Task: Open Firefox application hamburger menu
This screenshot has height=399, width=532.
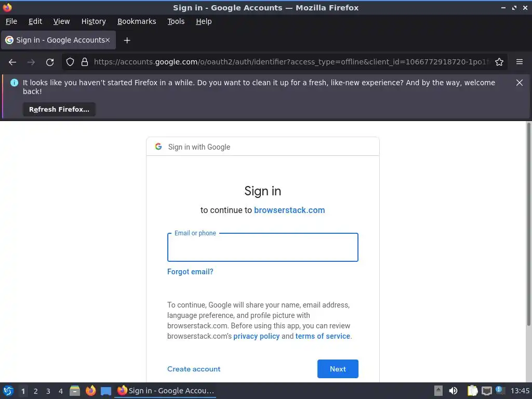Action: [520, 62]
